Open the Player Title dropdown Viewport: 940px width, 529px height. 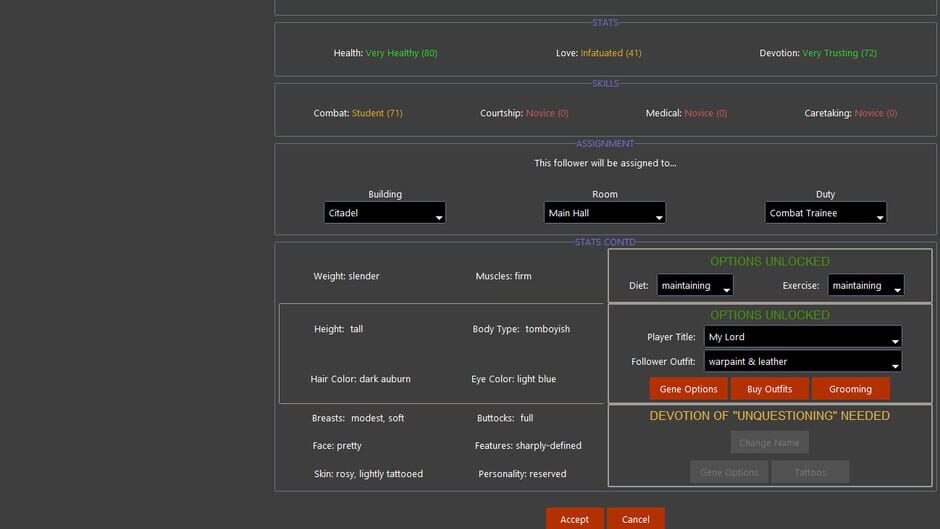(802, 337)
